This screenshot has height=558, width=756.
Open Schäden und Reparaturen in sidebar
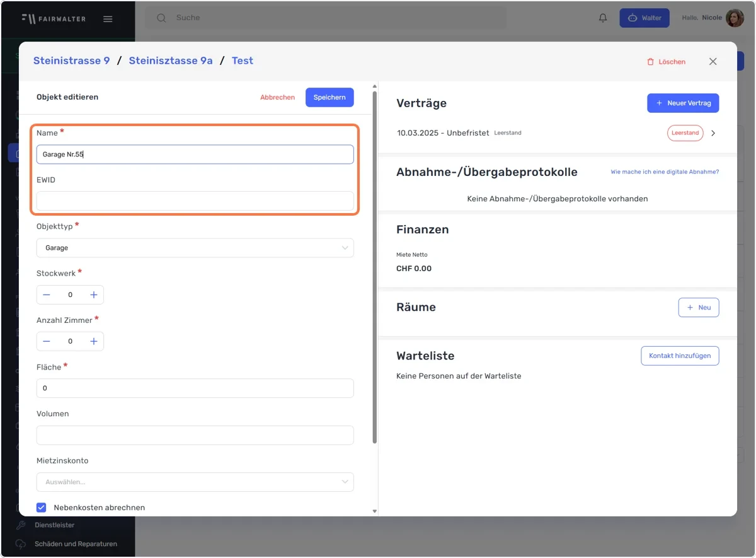pyautogui.click(x=76, y=543)
